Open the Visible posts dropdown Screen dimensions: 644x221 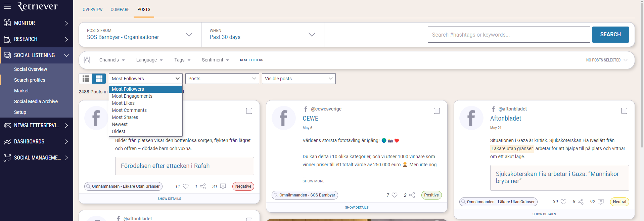point(299,79)
